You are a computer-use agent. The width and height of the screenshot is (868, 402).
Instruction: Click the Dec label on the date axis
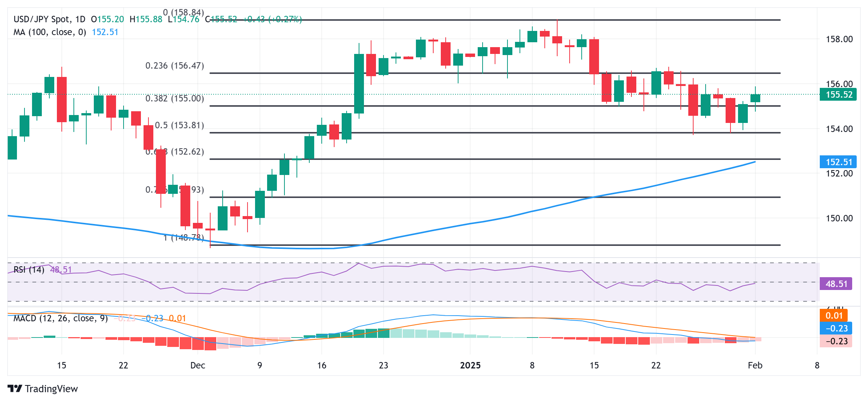click(198, 365)
